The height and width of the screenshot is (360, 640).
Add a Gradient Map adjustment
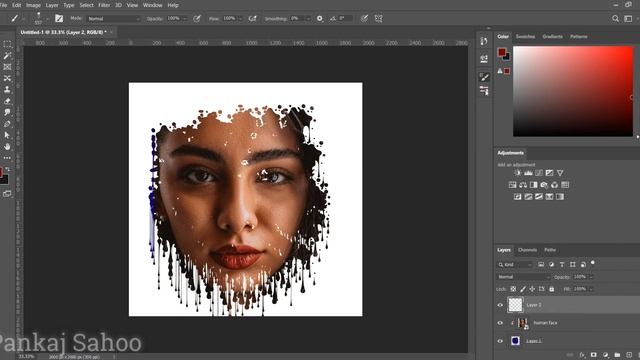pyautogui.click(x=560, y=197)
